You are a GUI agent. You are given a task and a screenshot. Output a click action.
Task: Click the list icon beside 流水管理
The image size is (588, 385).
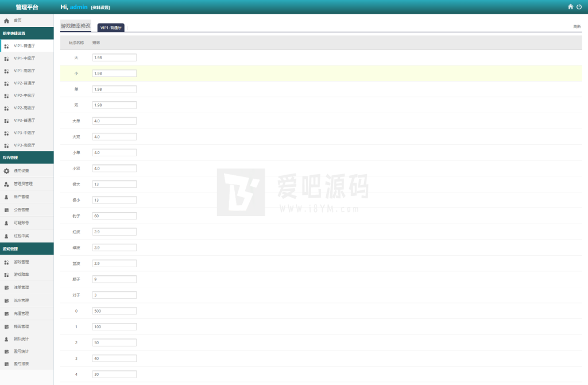[6, 301]
